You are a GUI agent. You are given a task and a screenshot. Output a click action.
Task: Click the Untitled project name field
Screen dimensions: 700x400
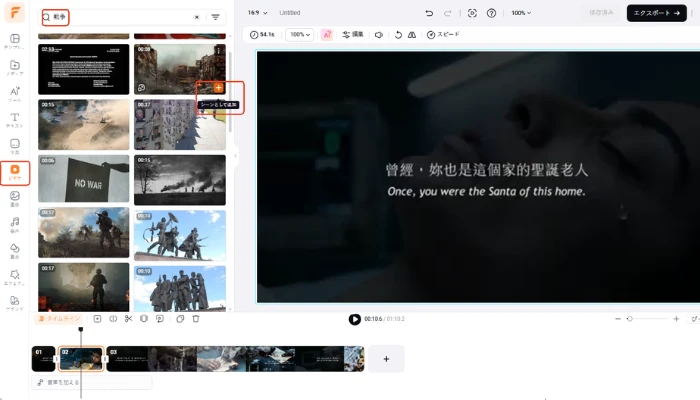point(290,12)
